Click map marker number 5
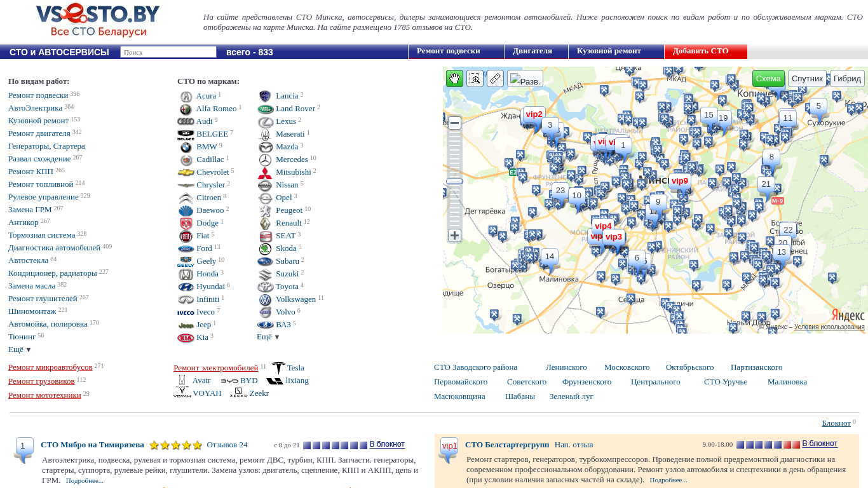The image size is (868, 488). (x=818, y=108)
